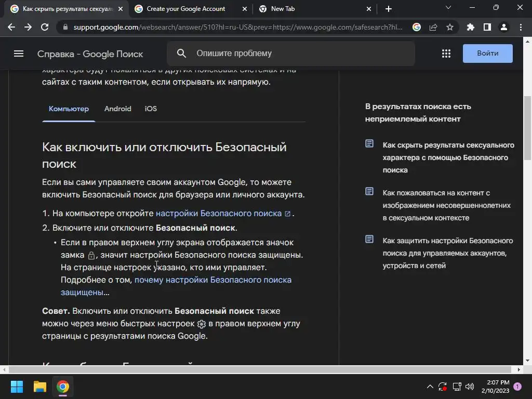Focus the Опишите проблему search field
532x399 pixels.
(291, 54)
